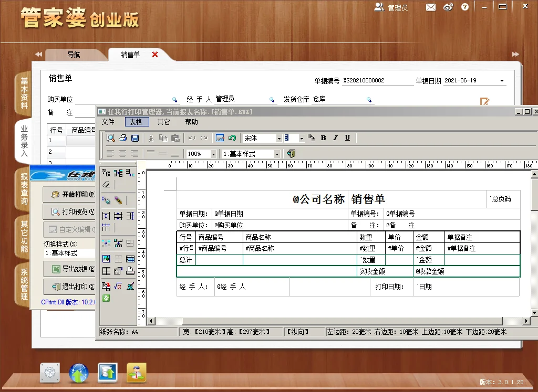
Task: Click the line spacing icon before Bold
Action: [x=311, y=137]
